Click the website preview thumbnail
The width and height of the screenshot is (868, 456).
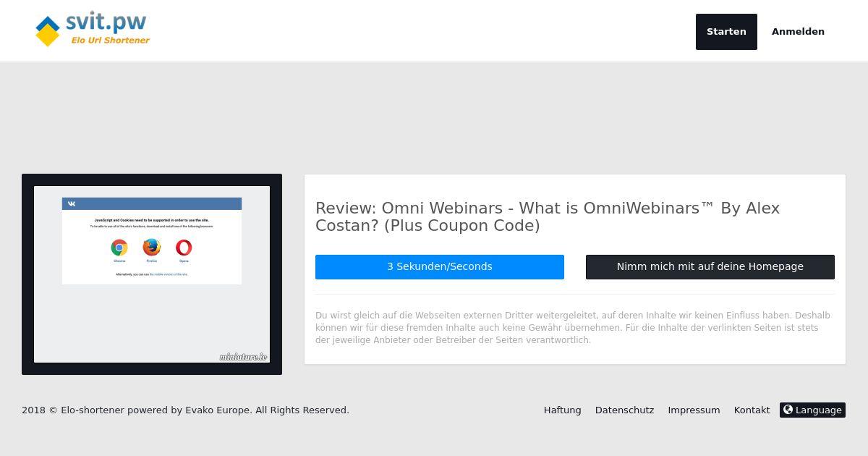[x=152, y=274]
